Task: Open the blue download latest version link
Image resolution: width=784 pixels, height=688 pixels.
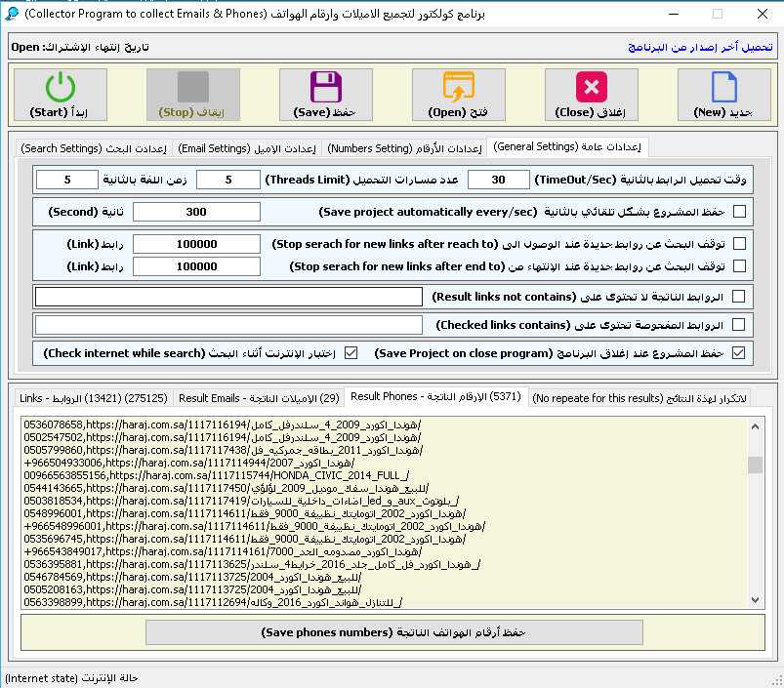Action: (700, 47)
